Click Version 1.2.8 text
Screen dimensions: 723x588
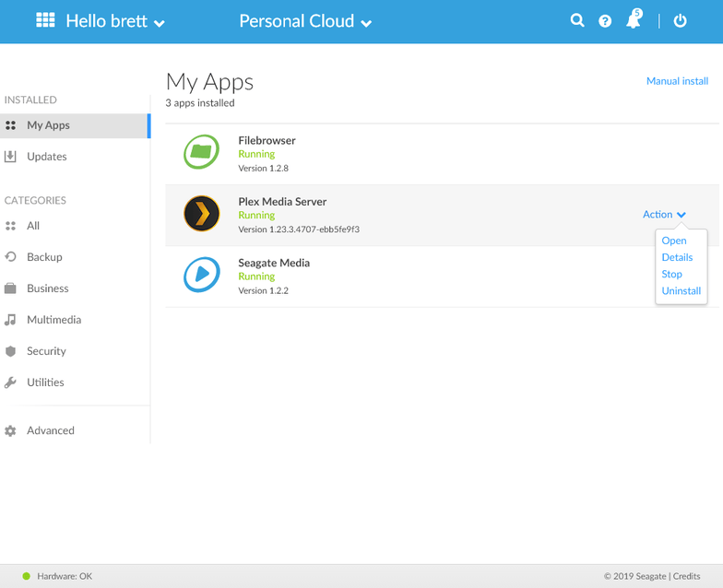(x=263, y=168)
